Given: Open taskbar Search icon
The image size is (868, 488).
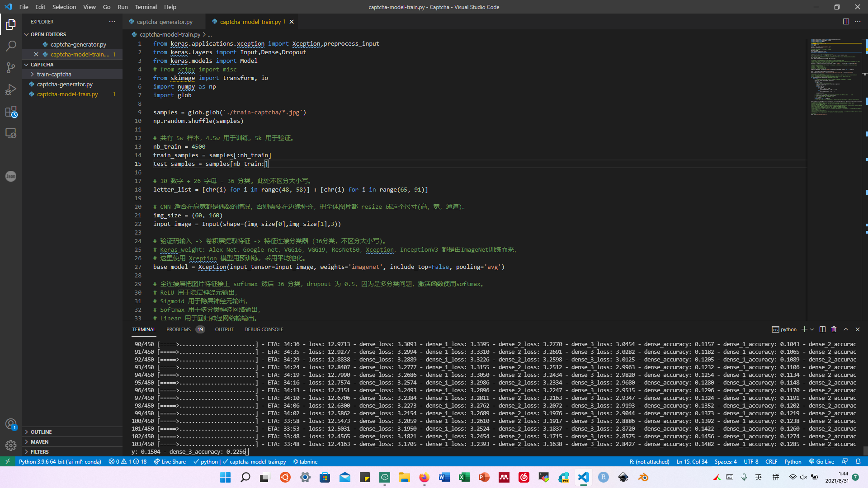Looking at the screenshot, I should coord(245,477).
